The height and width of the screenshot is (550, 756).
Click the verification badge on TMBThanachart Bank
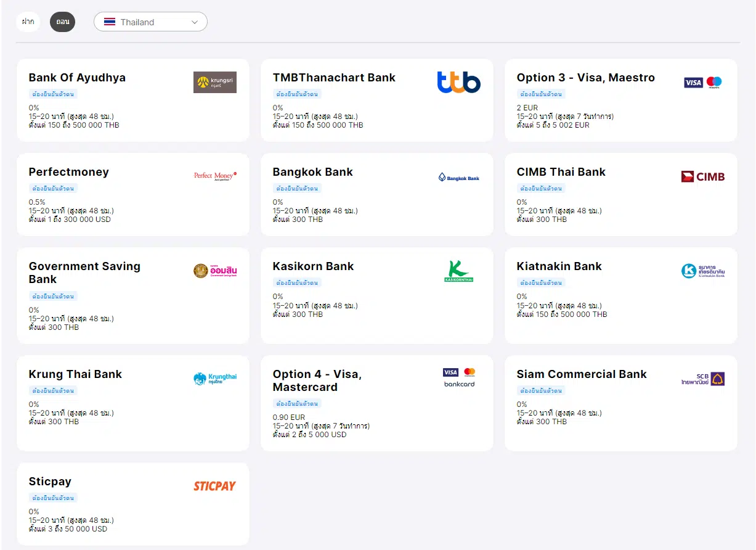click(298, 94)
